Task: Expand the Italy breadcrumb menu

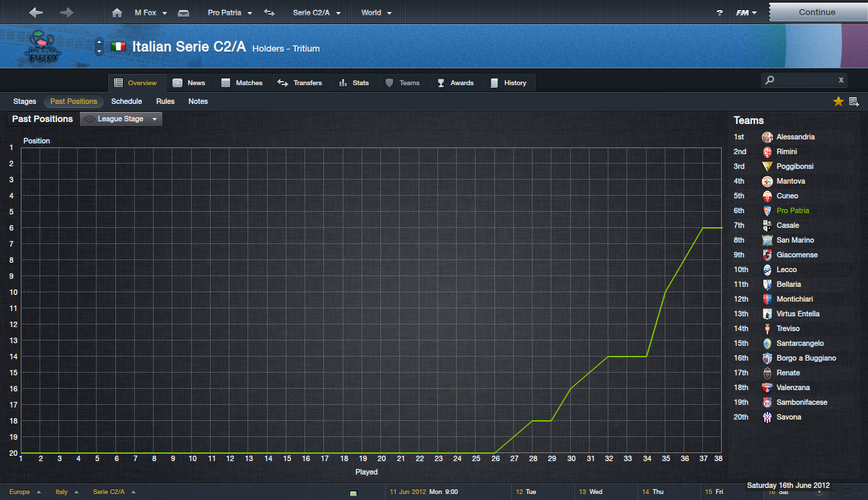Action: [x=67, y=492]
